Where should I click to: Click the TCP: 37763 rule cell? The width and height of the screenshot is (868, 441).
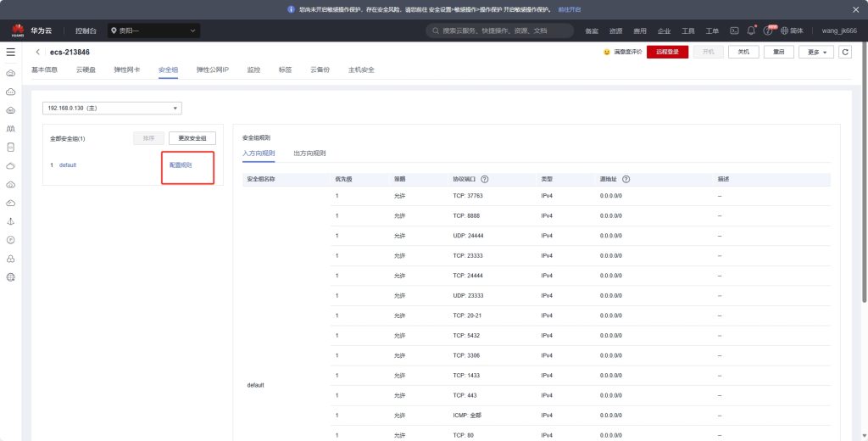point(468,196)
